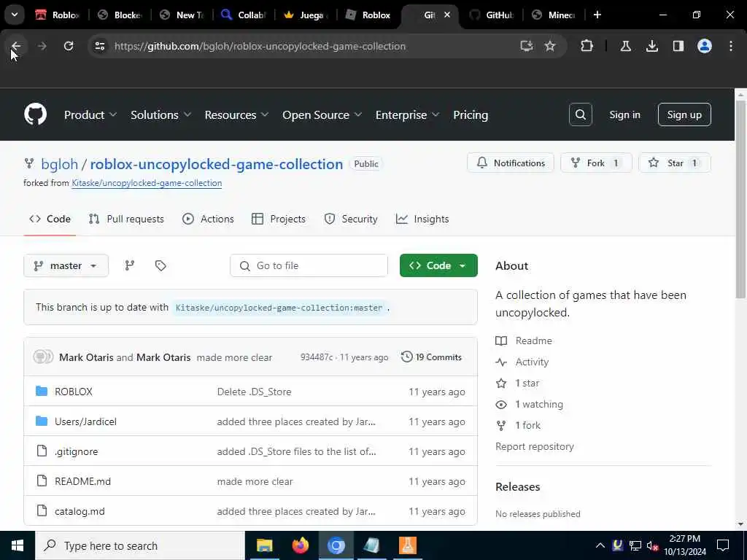Open the tab search chevron in browser
The height and width of the screenshot is (560, 747).
15,15
